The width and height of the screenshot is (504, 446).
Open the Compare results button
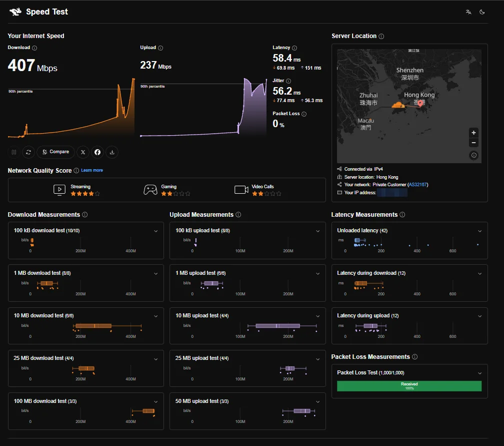[x=55, y=152]
